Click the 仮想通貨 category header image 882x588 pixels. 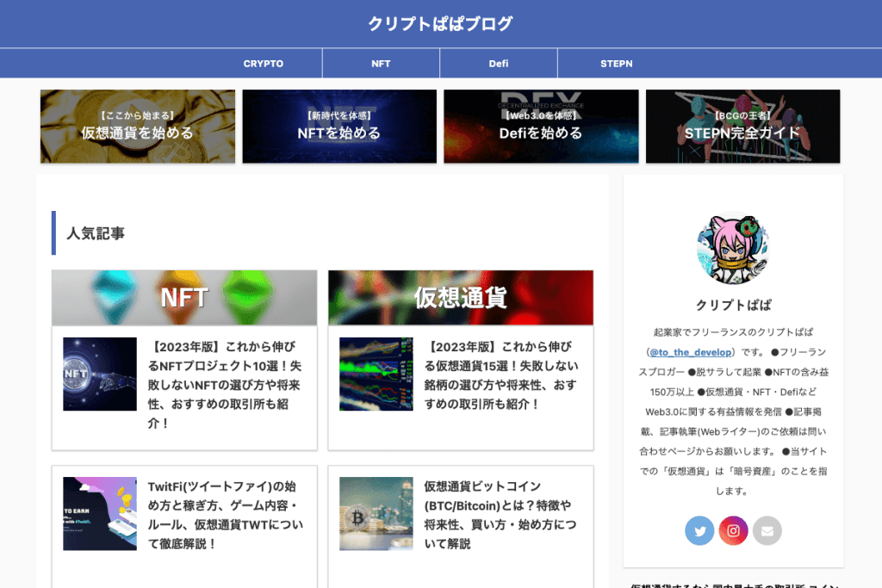[x=461, y=298]
